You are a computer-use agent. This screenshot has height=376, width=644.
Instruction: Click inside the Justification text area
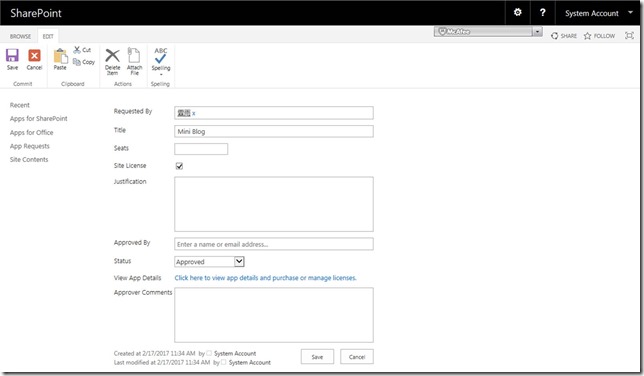pos(274,204)
